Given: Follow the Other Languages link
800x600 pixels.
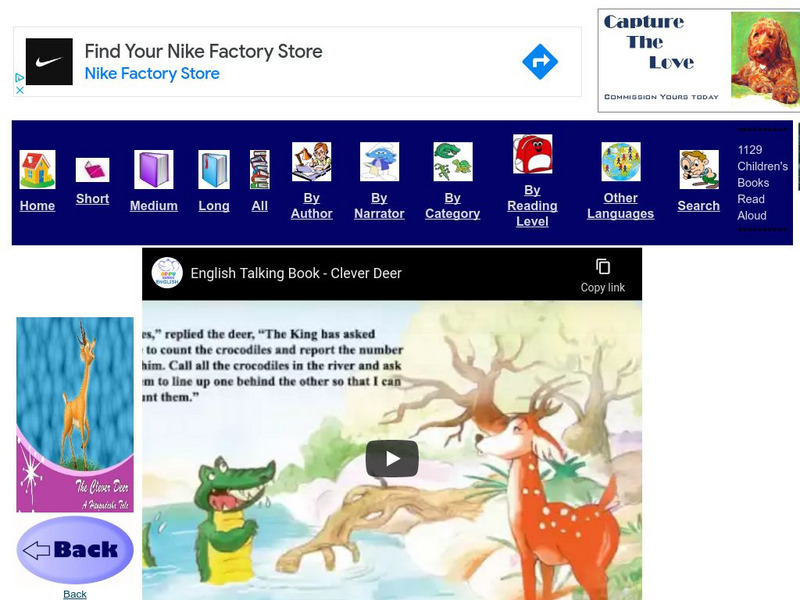Looking at the screenshot, I should coord(620,206).
